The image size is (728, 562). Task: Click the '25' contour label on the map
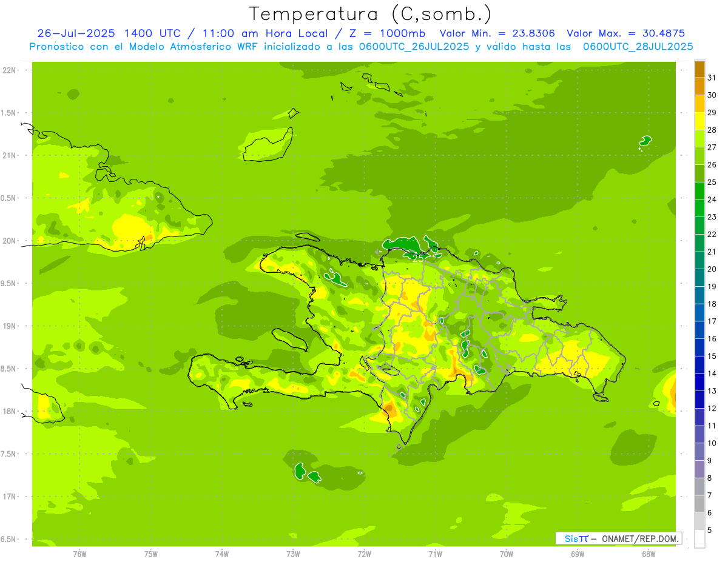[x=418, y=258]
